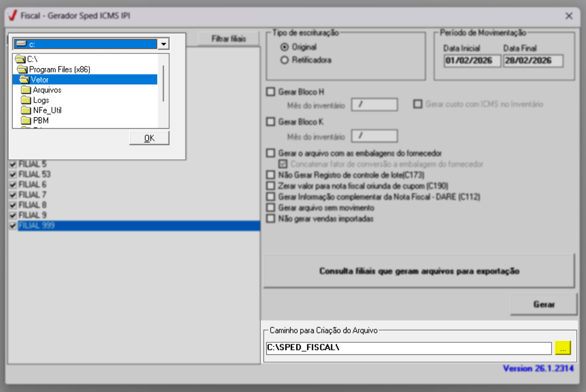Uncheck FILIAL 999 checkbox
The height and width of the screenshot is (392, 586).
click(x=13, y=226)
